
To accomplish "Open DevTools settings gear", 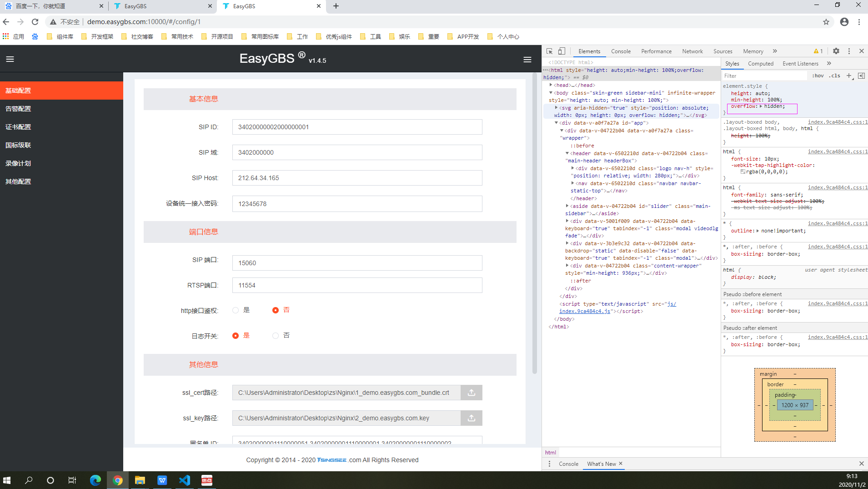I will pos(836,51).
